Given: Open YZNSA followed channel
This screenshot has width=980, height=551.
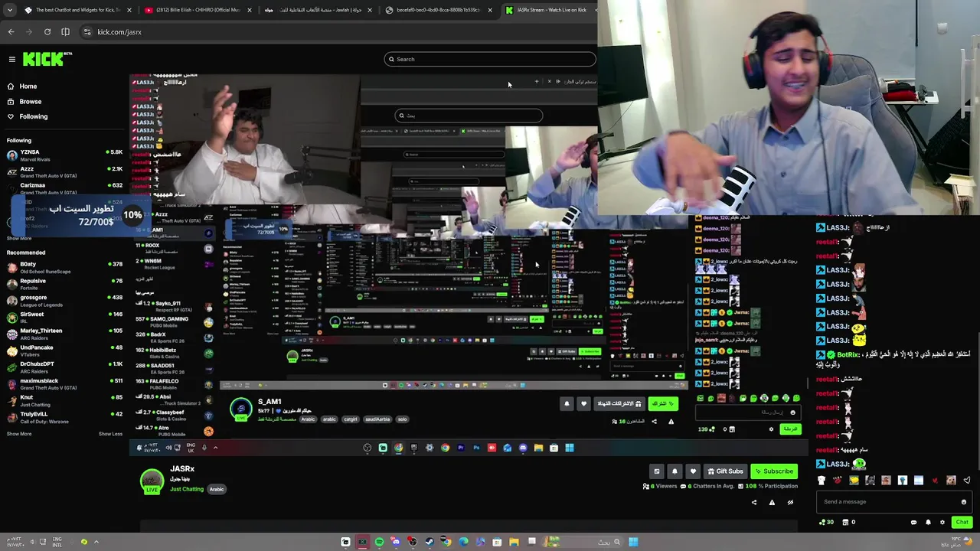Looking at the screenshot, I should point(64,155).
